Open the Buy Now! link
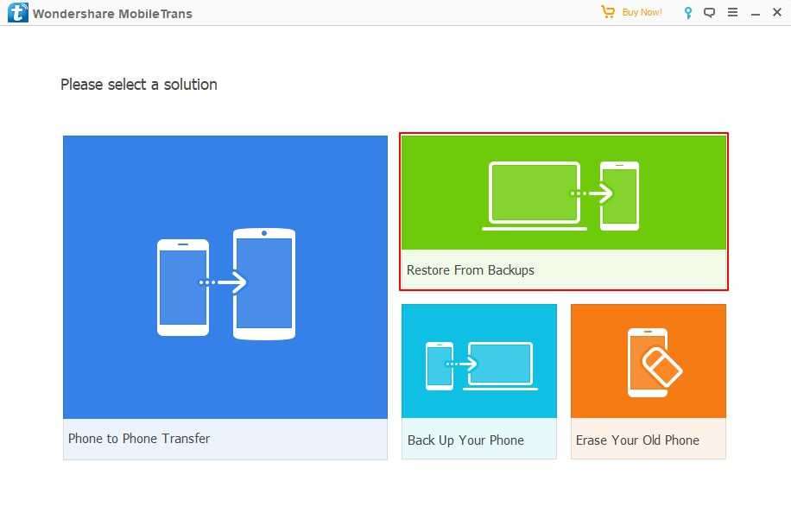The image size is (791, 532). [642, 13]
